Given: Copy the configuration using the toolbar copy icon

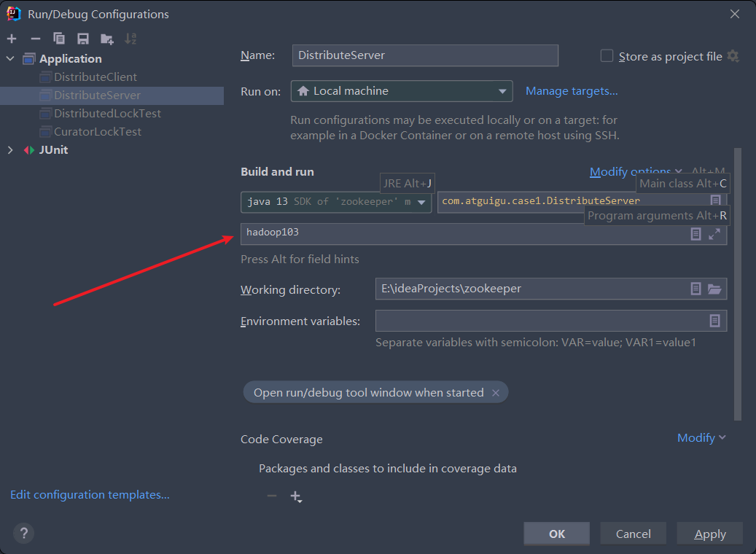Looking at the screenshot, I should tap(59, 39).
